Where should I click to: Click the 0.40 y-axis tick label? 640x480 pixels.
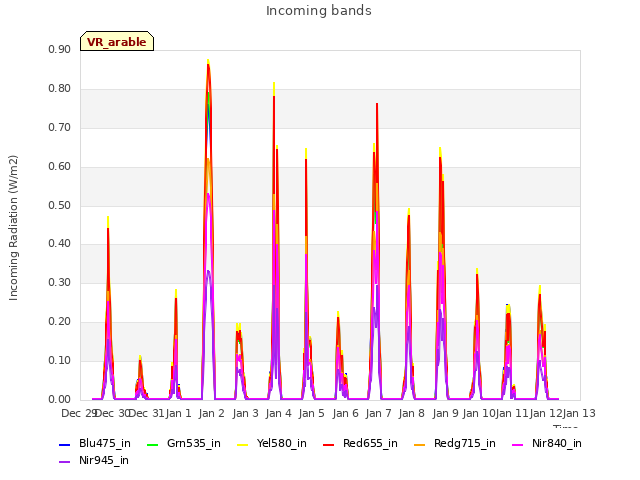60,244
